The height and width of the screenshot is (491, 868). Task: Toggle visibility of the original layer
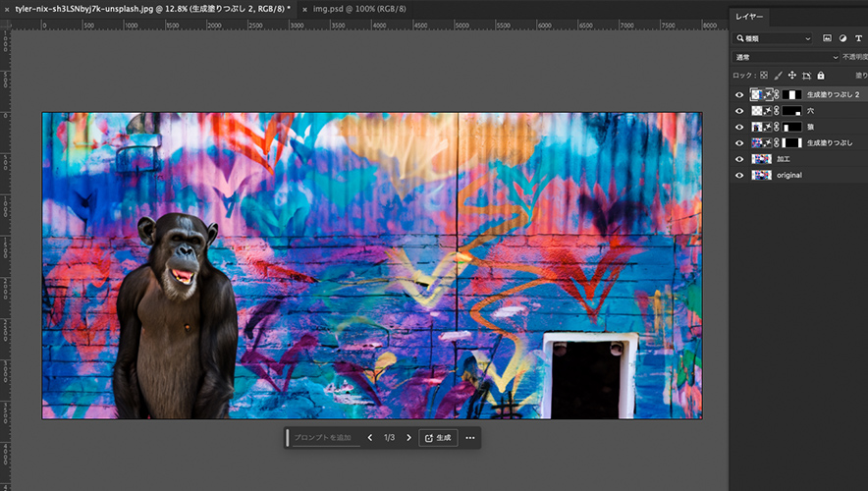point(739,175)
